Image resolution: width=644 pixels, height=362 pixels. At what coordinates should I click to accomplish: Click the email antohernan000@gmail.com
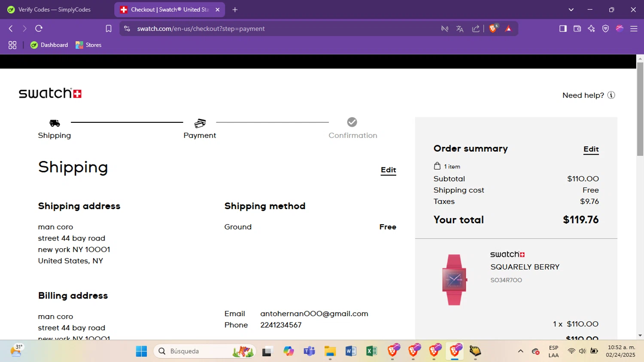314,314
